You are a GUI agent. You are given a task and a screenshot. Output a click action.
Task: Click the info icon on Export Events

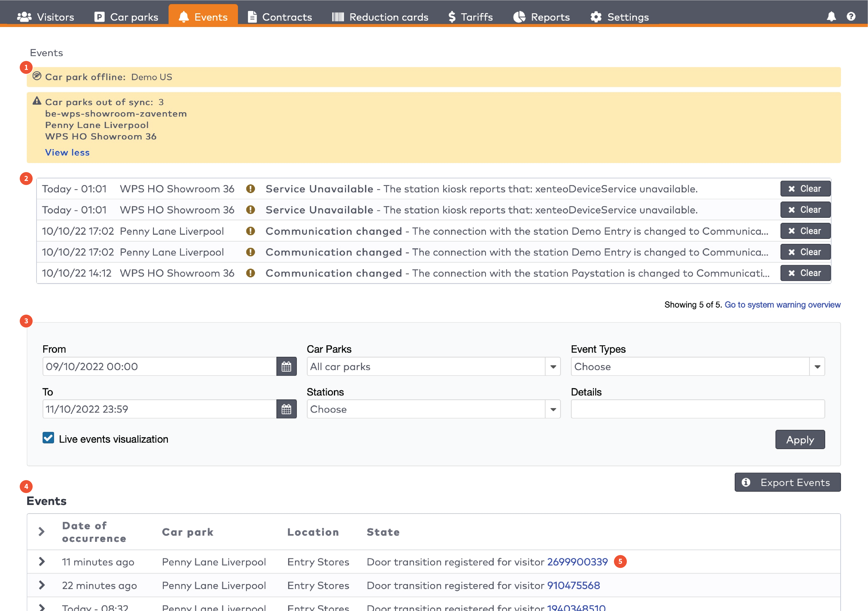tap(746, 483)
